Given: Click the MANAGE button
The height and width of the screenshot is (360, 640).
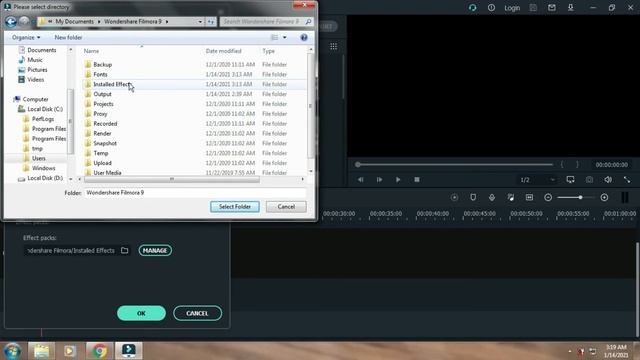Looking at the screenshot, I should (x=155, y=250).
